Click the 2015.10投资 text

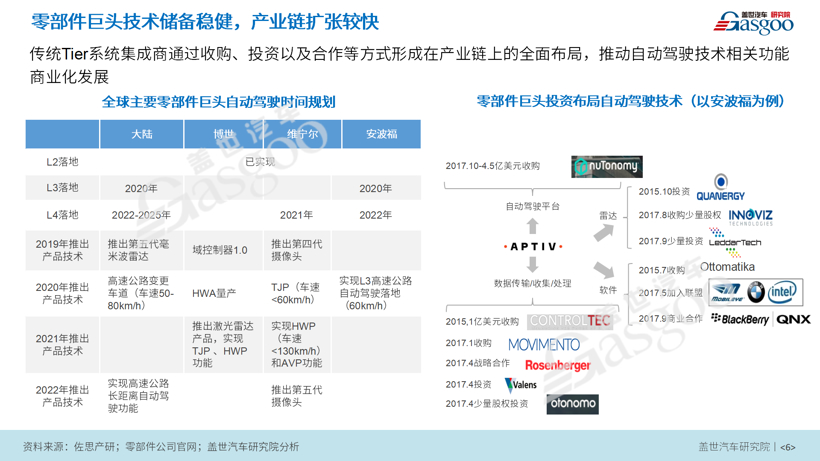point(664,192)
